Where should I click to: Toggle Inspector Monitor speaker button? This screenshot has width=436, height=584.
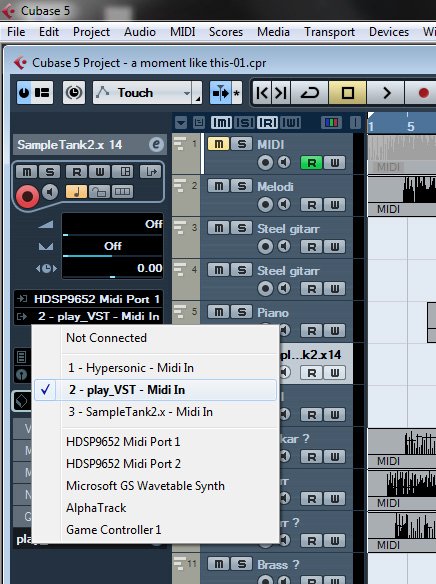coord(50,192)
